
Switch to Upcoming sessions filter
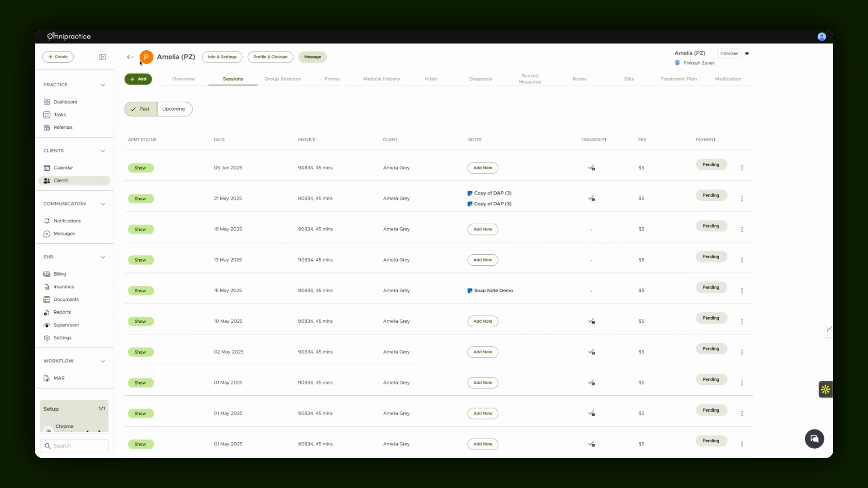(x=175, y=109)
